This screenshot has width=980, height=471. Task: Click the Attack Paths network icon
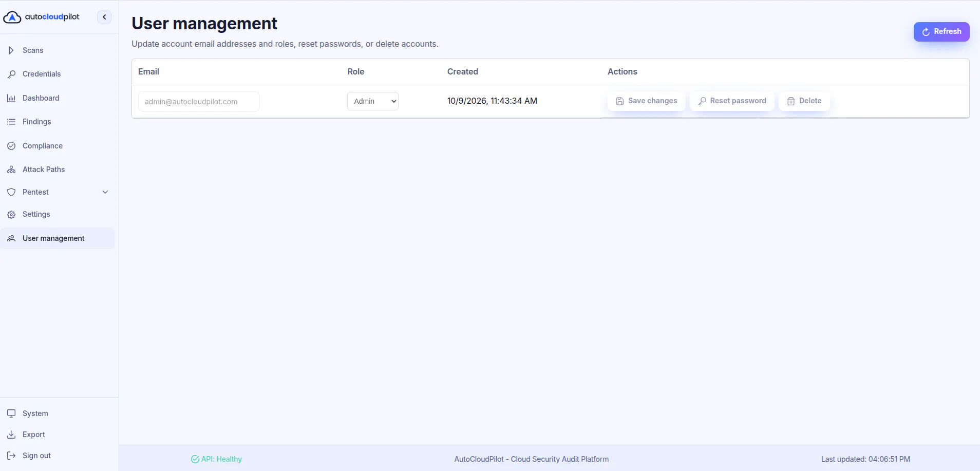[x=11, y=169]
